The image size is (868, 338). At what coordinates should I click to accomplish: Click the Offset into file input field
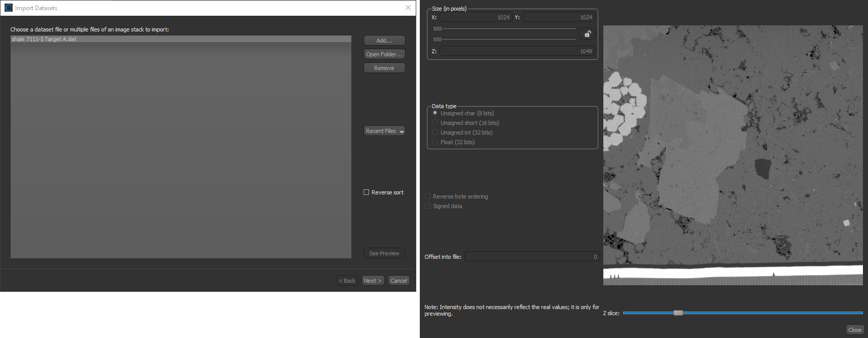[531, 257]
